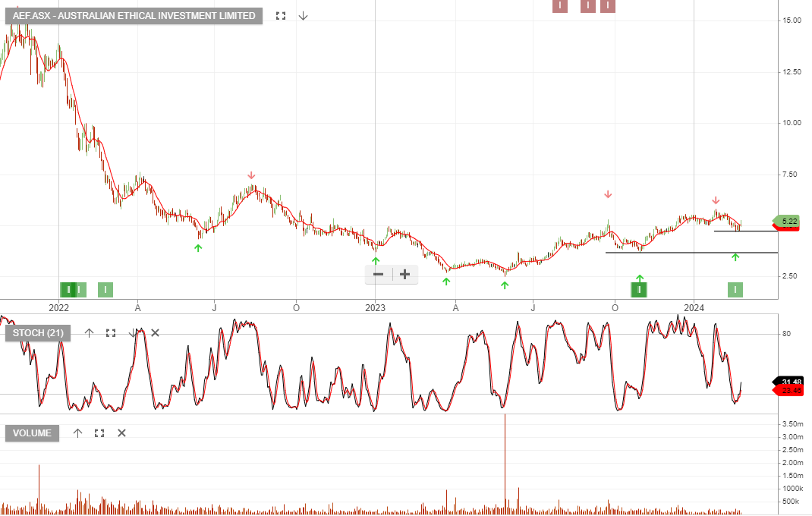The image size is (812, 516).
Task: Expand the main price chart to fullscreen
Action: (280, 15)
